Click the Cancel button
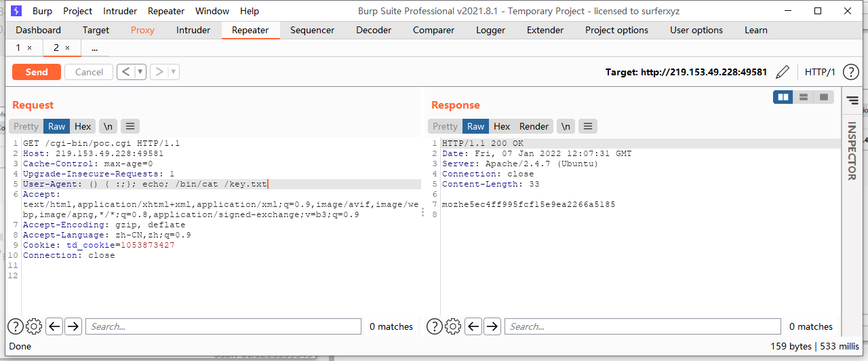 tap(89, 72)
